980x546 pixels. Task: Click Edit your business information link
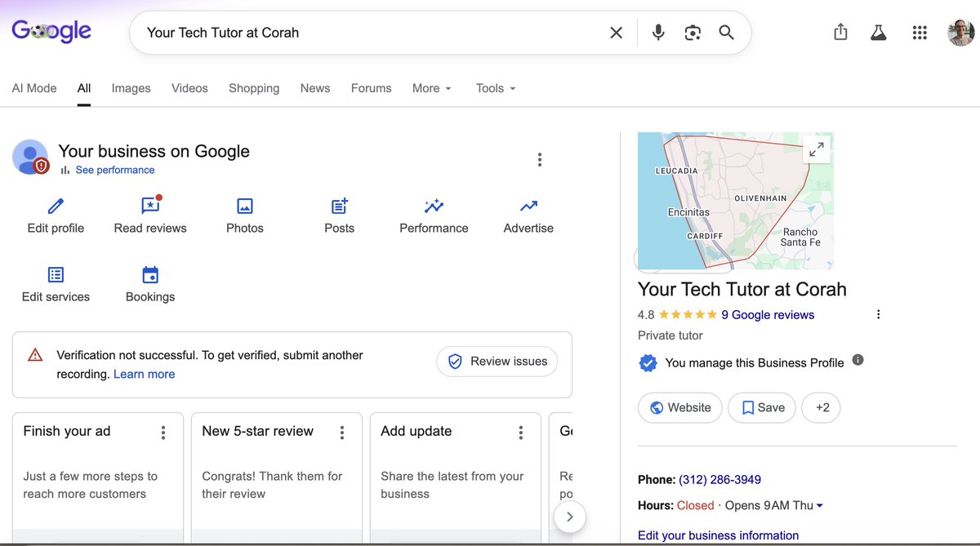(718, 535)
